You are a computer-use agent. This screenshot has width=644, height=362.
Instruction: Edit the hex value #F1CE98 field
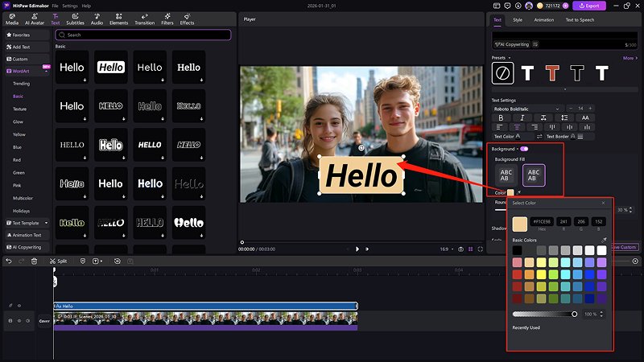(x=542, y=222)
